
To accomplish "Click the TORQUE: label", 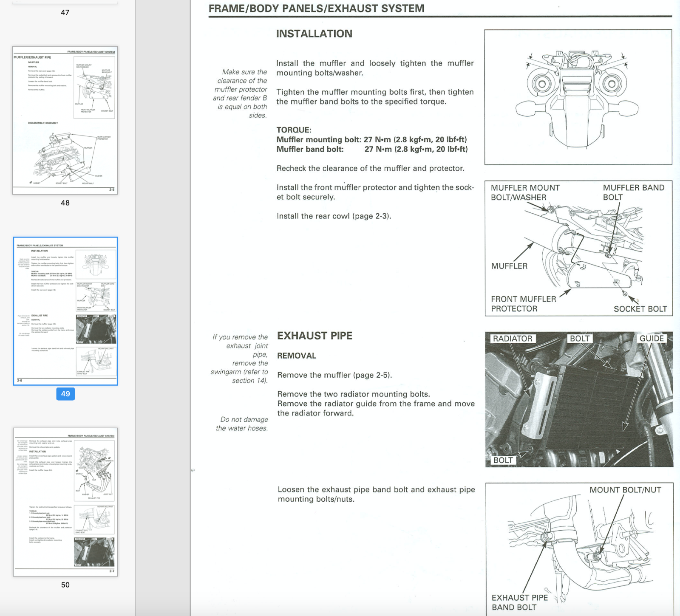I will (x=294, y=130).
